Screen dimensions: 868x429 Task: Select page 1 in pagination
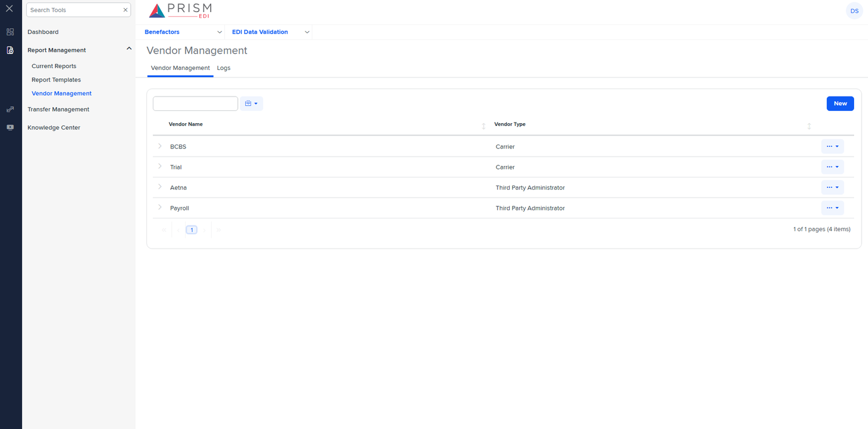tap(192, 230)
